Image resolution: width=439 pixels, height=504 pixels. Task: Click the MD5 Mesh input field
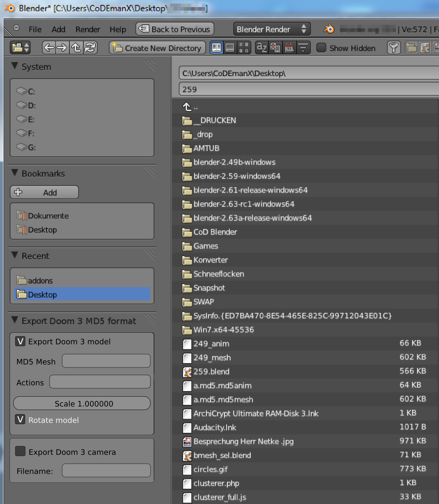point(106,361)
